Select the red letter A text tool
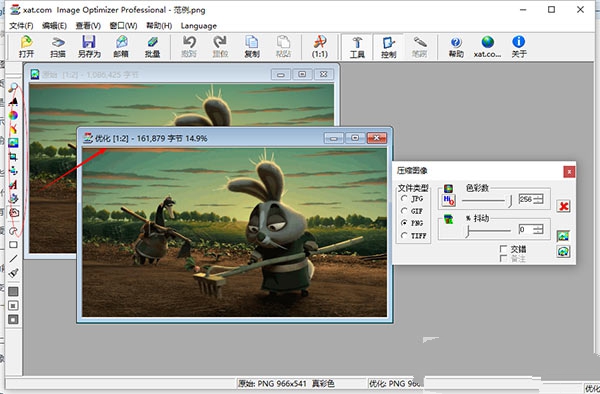Screen dimensions: 600x394 pyautogui.click(x=13, y=184)
